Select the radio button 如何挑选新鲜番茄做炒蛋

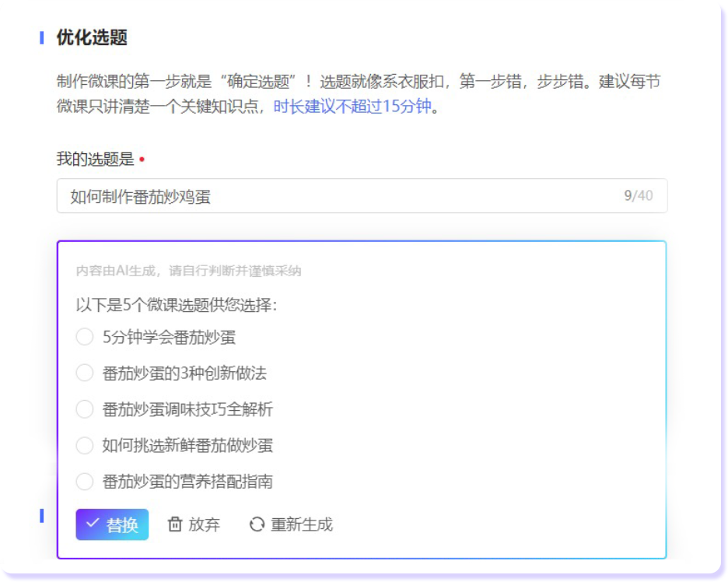coord(85,445)
